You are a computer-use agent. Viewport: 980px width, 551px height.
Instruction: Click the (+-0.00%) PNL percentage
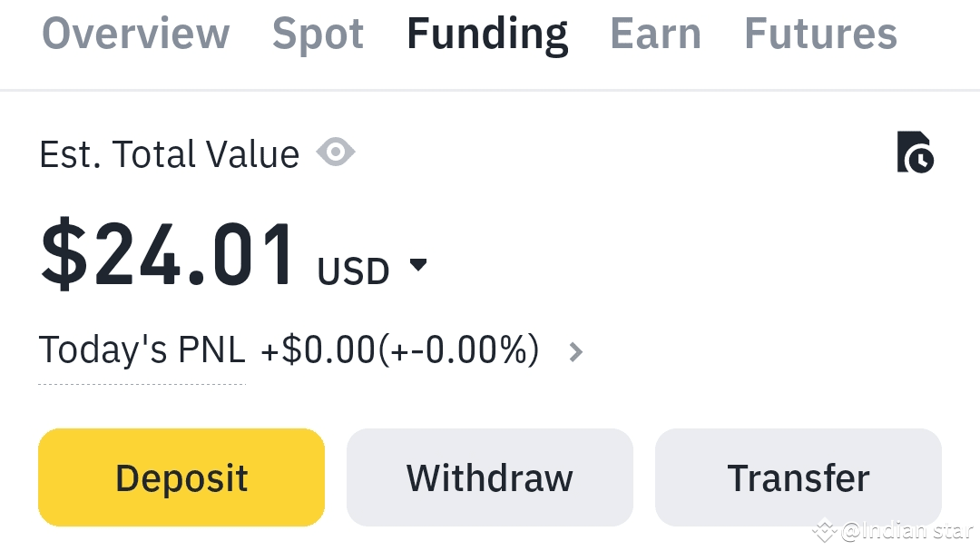(x=458, y=350)
